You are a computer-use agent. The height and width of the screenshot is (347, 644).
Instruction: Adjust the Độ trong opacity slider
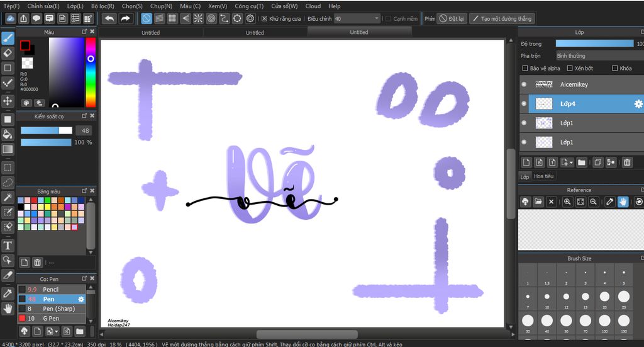[594, 43]
